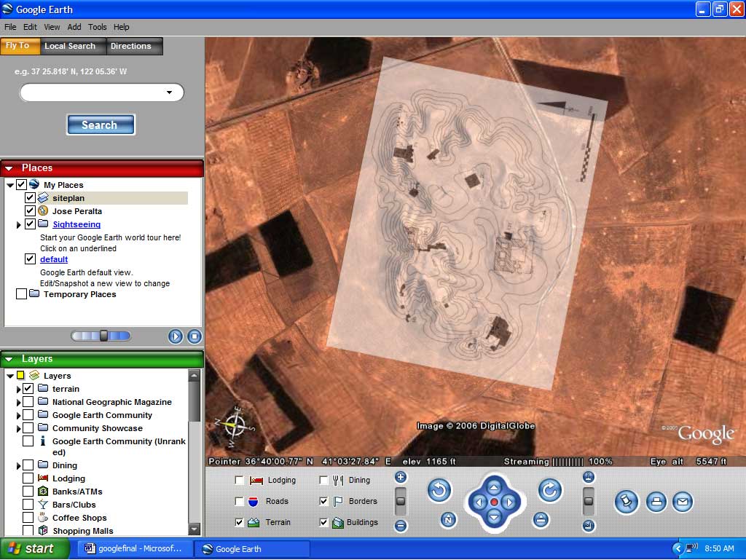Open the Tools menu
Screen dimensions: 746x560
[x=97, y=27]
